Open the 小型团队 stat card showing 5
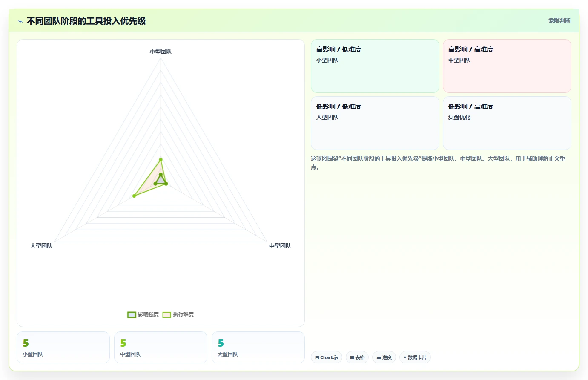Image resolution: width=588 pixels, height=380 pixels. click(x=63, y=348)
